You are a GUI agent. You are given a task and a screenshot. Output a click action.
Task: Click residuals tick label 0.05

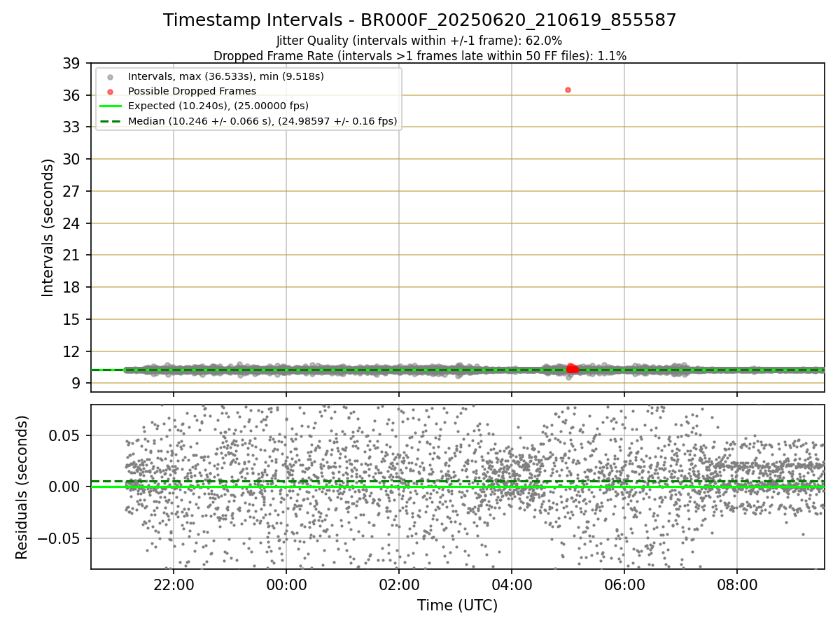65,435
